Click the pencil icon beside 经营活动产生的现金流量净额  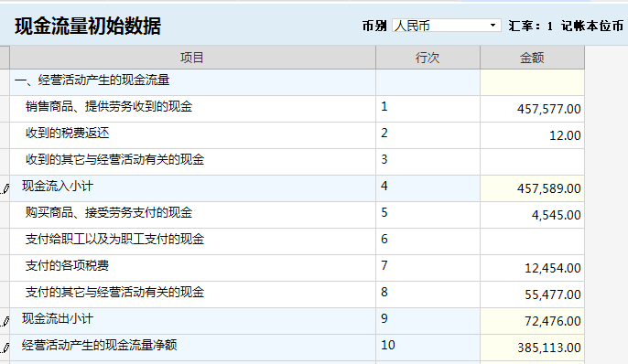pyautogui.click(x=5, y=348)
